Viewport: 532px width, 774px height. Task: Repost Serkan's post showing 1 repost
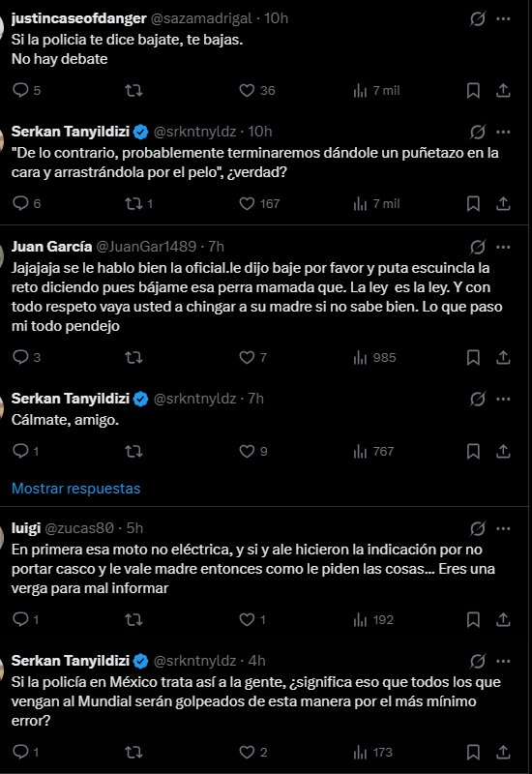[x=138, y=203]
